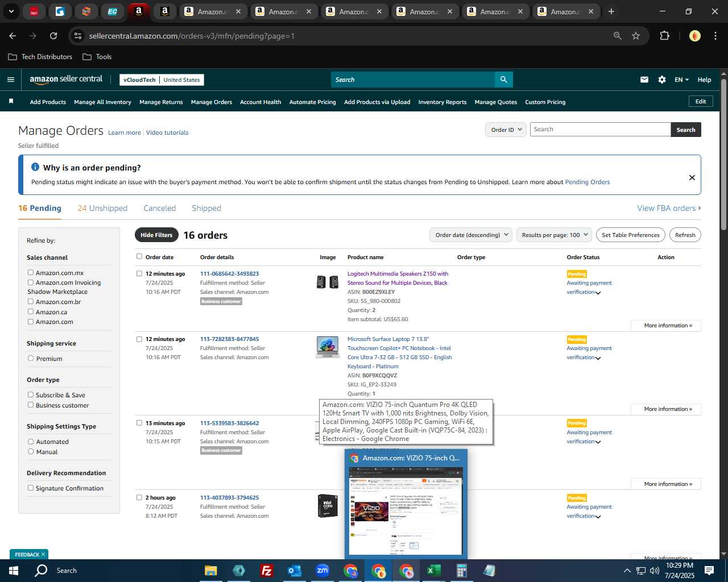Image resolution: width=728 pixels, height=582 pixels.
Task: Open the Manage All Inventory menu item
Action: pos(102,102)
